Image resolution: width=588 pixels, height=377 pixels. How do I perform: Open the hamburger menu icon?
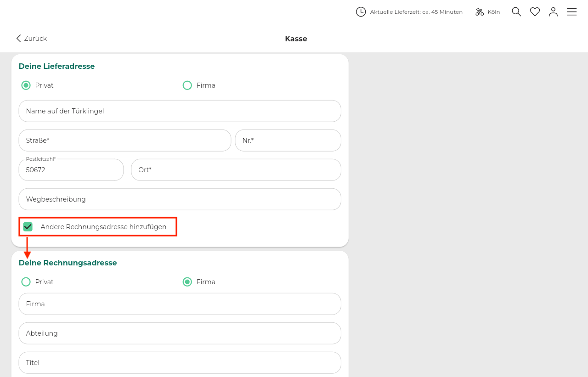(571, 12)
